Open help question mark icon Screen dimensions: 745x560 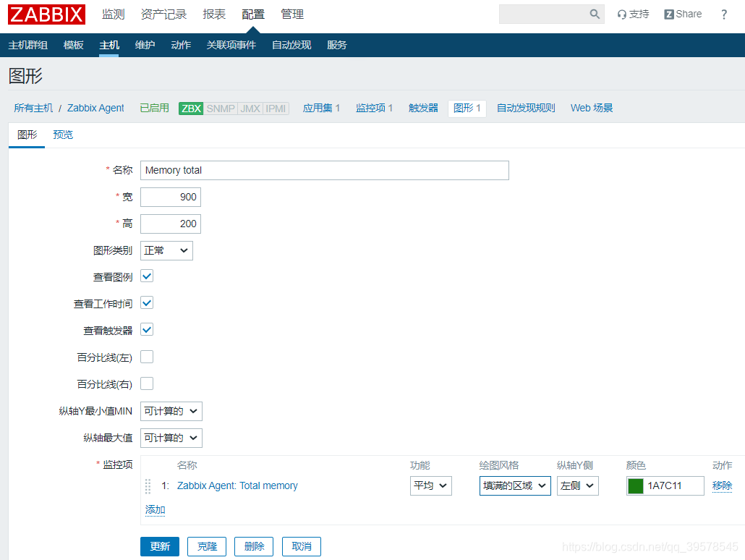(x=723, y=14)
